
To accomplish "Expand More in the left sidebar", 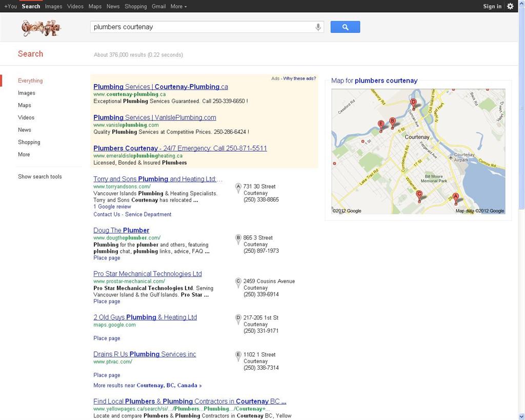I will (24, 154).
